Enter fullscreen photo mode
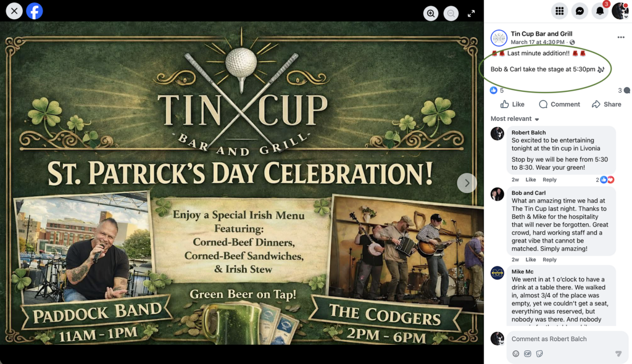 [472, 14]
